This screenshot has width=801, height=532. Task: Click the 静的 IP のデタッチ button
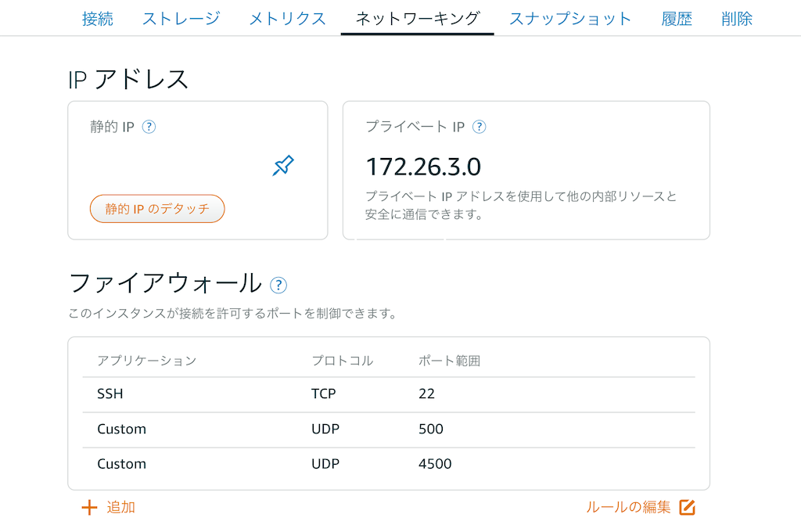coord(156,208)
